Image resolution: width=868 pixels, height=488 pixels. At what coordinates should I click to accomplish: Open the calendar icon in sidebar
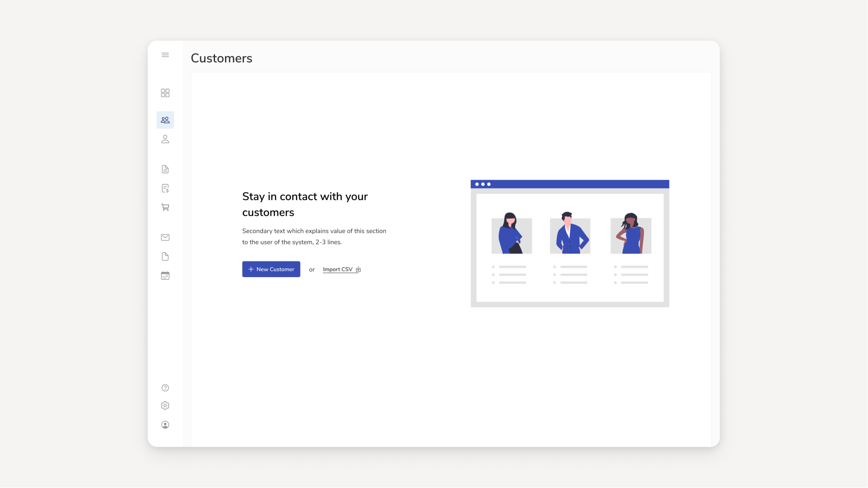pyautogui.click(x=165, y=275)
